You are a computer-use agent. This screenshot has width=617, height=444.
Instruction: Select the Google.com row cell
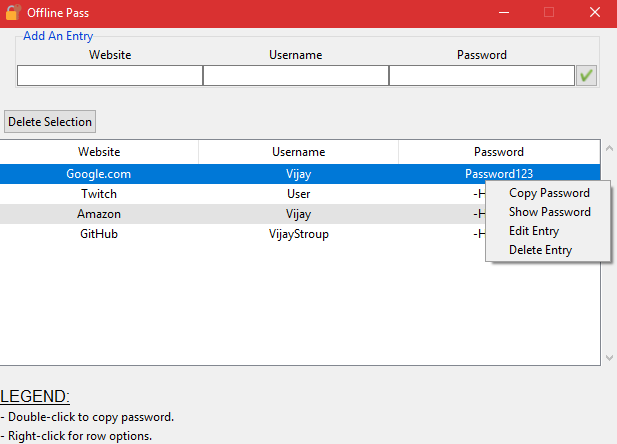tap(98, 174)
